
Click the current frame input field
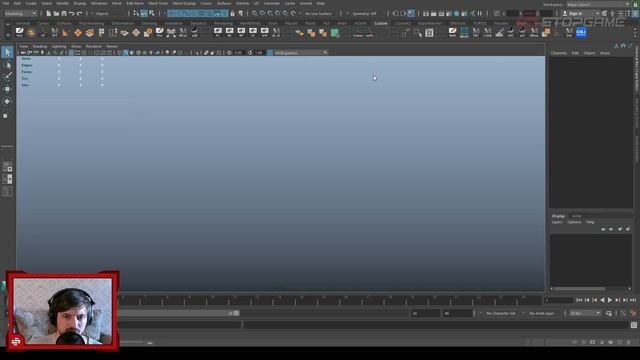point(559,300)
